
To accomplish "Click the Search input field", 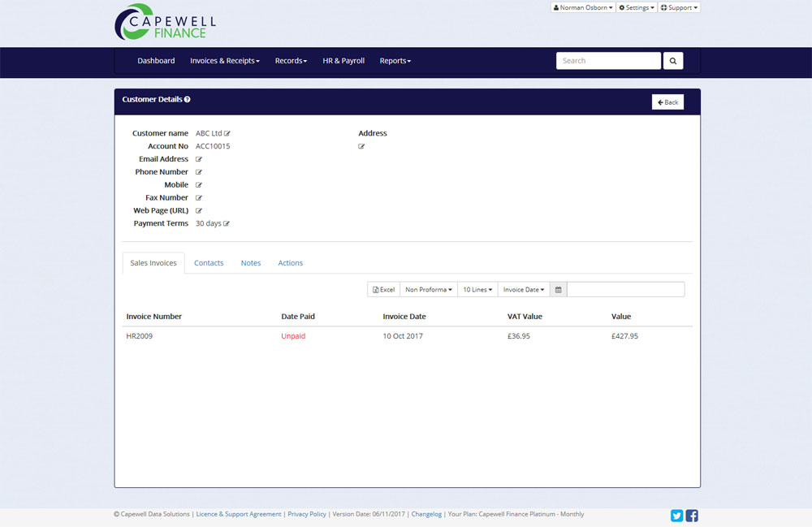I will click(608, 61).
